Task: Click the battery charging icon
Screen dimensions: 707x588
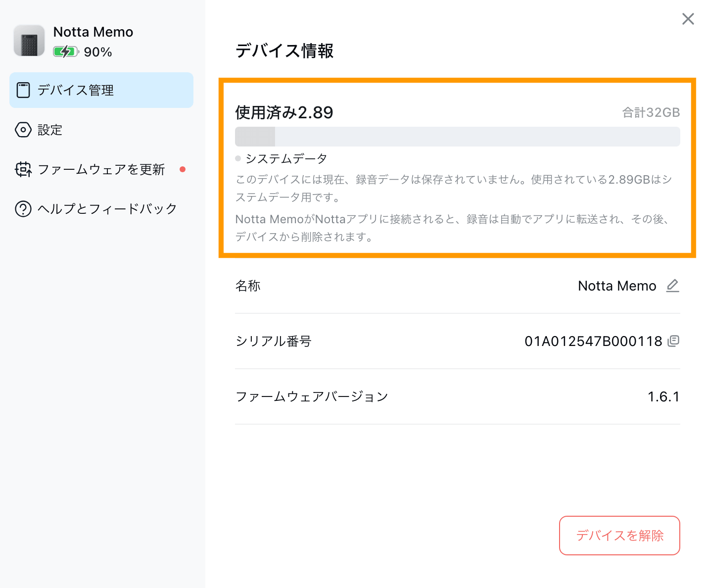Action: 66,51
